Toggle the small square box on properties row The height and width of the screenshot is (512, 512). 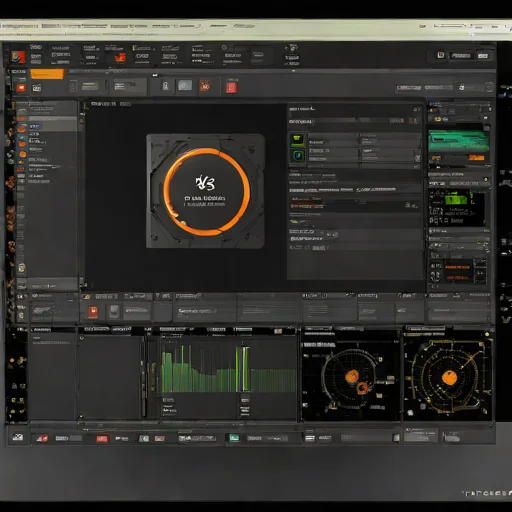[417, 157]
